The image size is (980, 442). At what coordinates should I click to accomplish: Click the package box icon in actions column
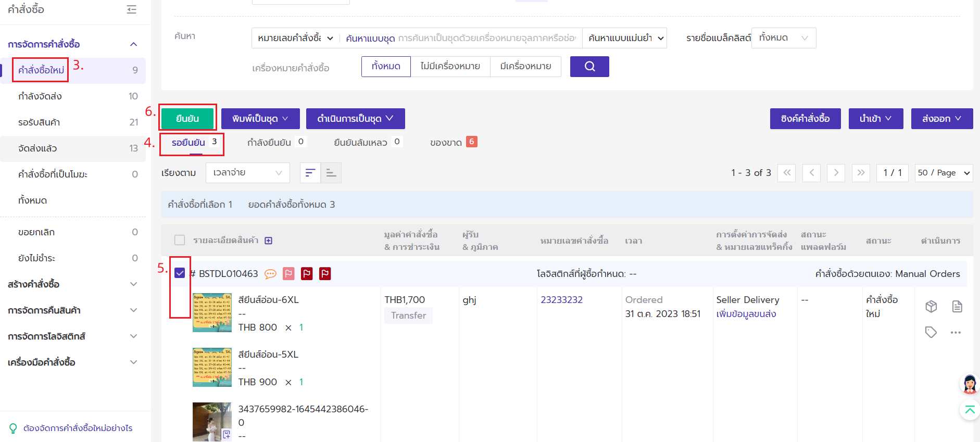point(931,306)
